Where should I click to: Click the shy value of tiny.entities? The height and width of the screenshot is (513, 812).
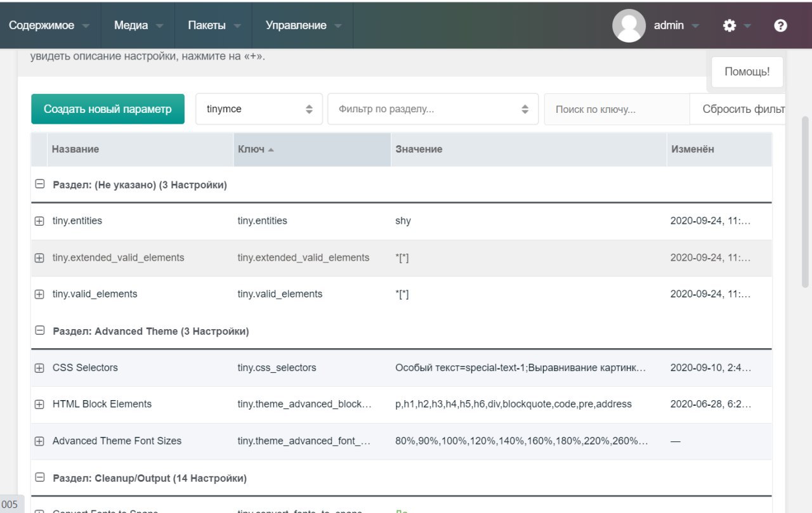(403, 221)
